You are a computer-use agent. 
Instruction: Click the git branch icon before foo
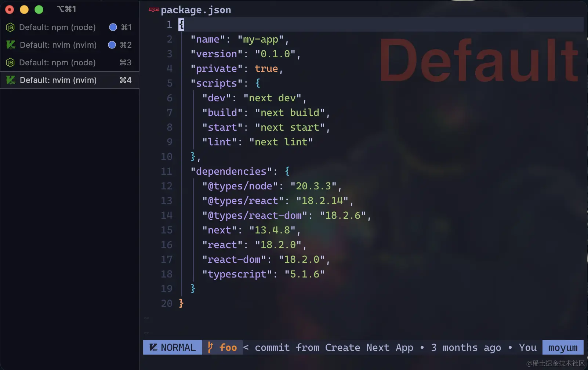[x=210, y=347]
